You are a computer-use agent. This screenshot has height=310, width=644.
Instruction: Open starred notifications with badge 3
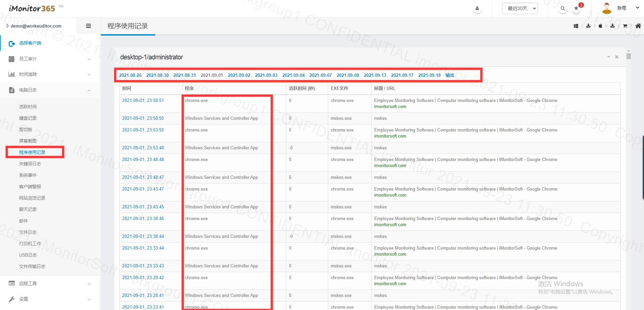point(576,9)
